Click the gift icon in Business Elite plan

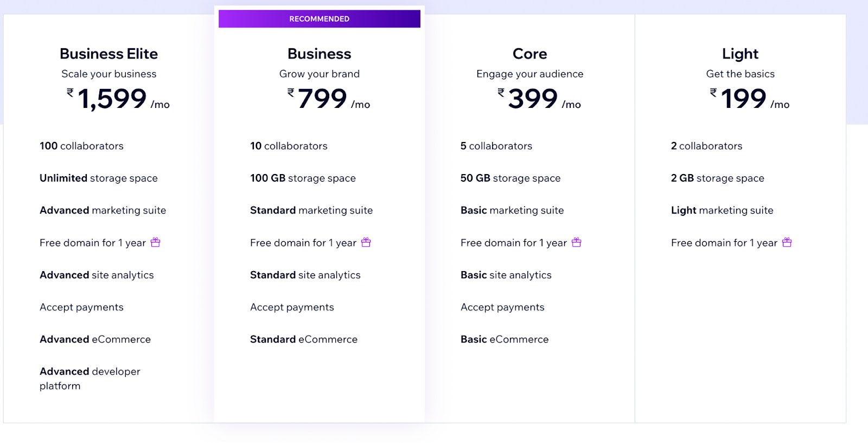click(156, 242)
